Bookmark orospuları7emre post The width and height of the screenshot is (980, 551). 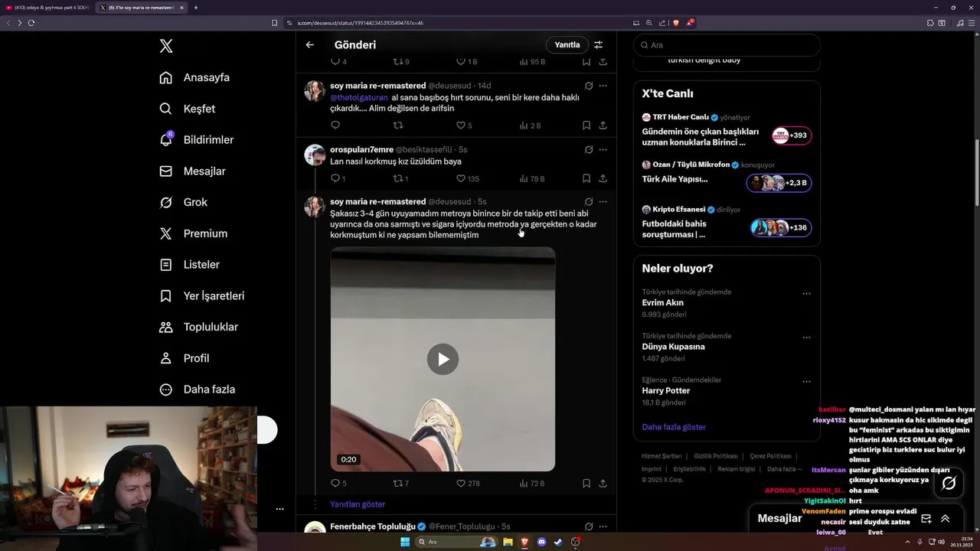click(x=586, y=179)
